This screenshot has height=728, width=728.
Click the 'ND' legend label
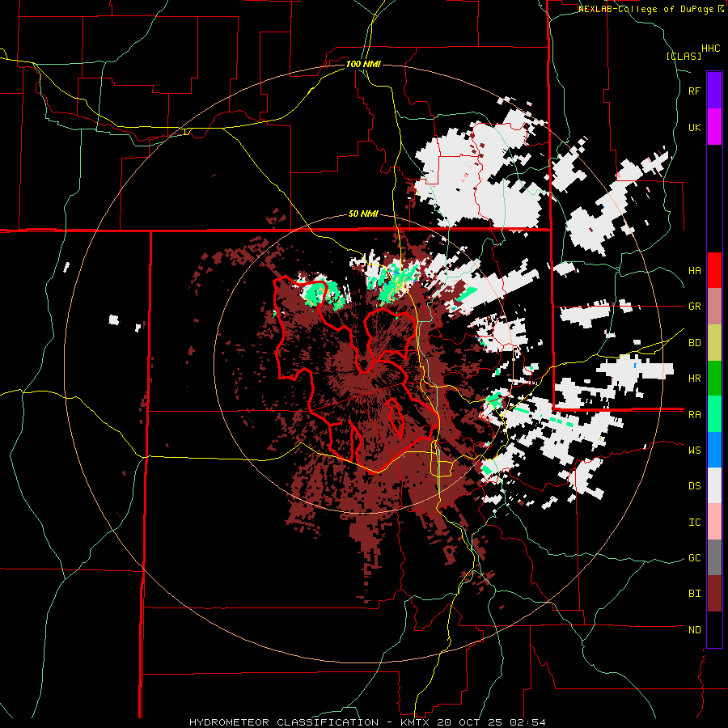pyautogui.click(x=694, y=630)
